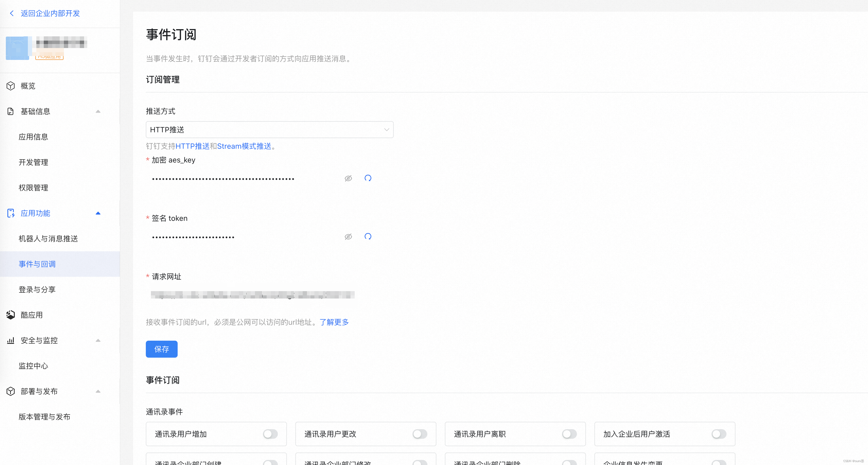The height and width of the screenshot is (465, 868).
Task: Regenerate the aes_key with the refresh icon
Action: click(x=368, y=178)
